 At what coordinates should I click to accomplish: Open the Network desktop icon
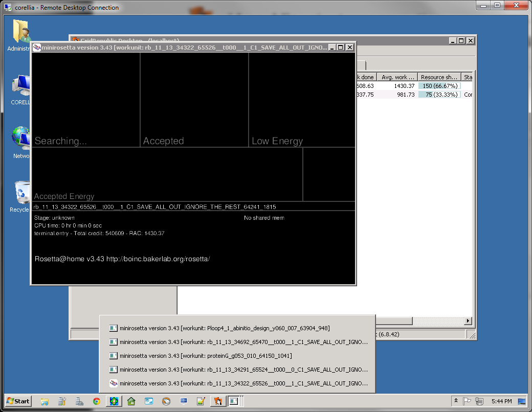click(x=20, y=143)
